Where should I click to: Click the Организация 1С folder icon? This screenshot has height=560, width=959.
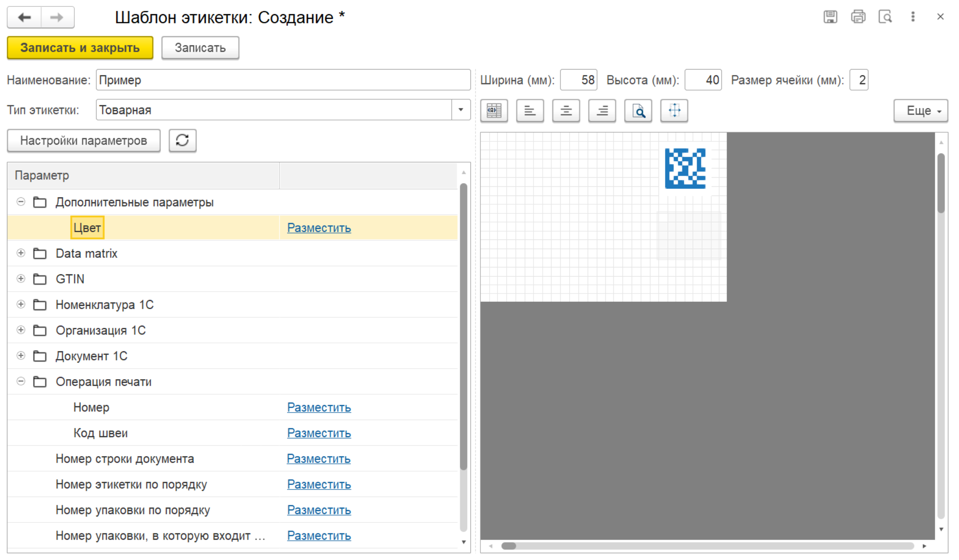(x=40, y=330)
